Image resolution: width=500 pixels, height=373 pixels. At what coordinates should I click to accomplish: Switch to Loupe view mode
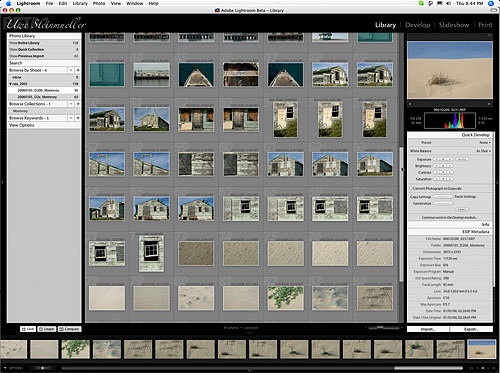click(47, 329)
